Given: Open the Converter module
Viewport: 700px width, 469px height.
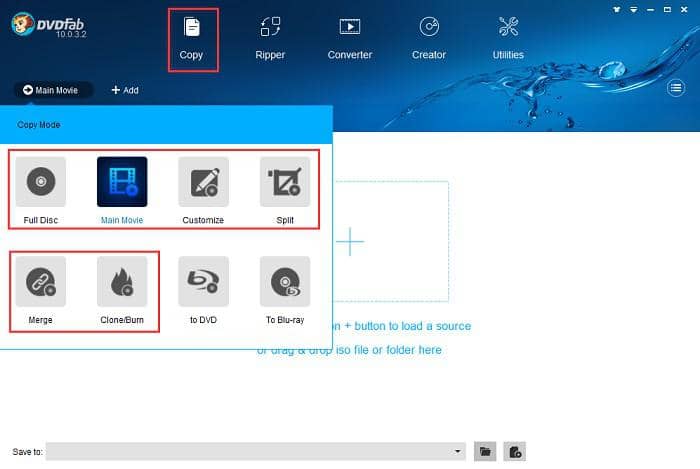Looking at the screenshot, I should click(x=350, y=39).
